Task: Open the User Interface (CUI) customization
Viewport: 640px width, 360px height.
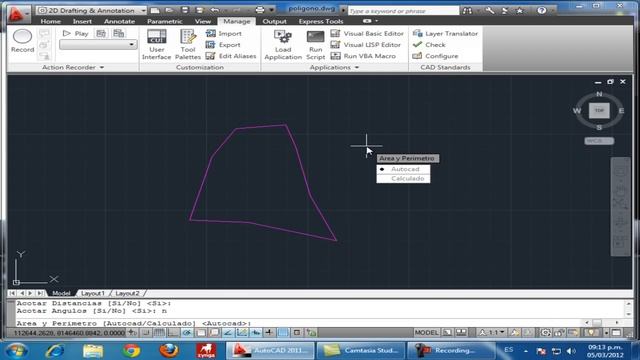Action: point(156,45)
